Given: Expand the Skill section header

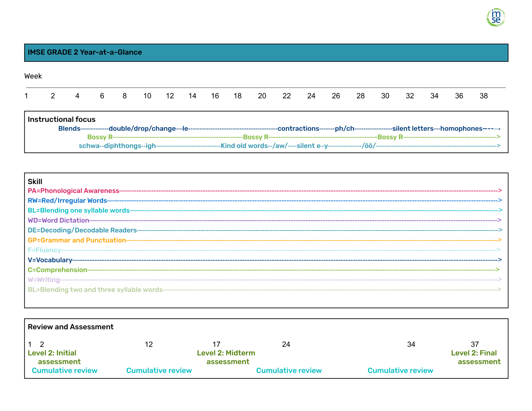Looking at the screenshot, I should pos(35,181).
